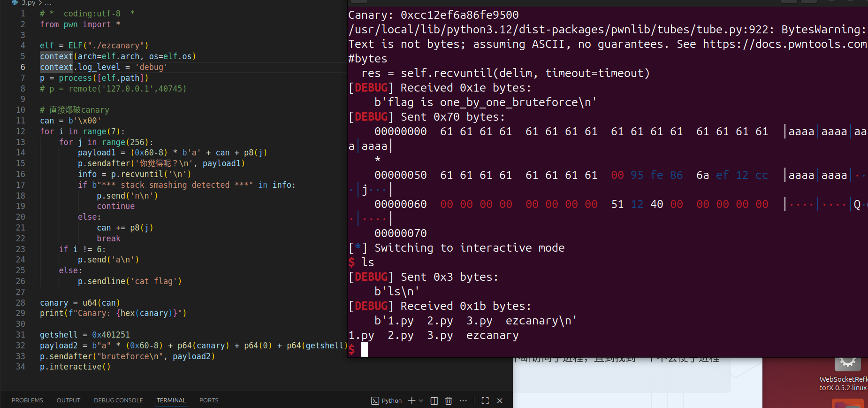The width and height of the screenshot is (868, 408).
Task: Click the '$ ls' command line in terminal
Action: 361,262
